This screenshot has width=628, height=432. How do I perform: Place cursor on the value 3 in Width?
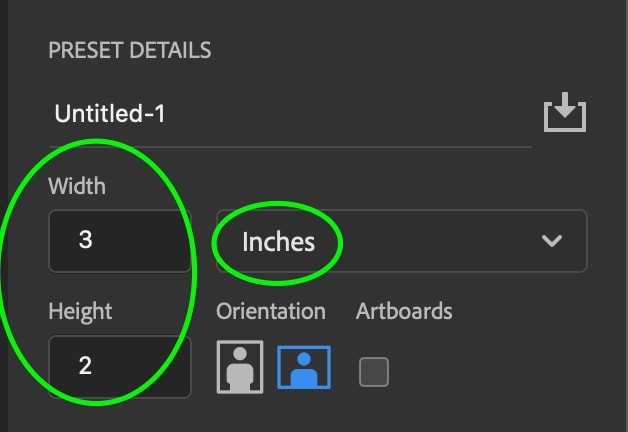coord(86,240)
